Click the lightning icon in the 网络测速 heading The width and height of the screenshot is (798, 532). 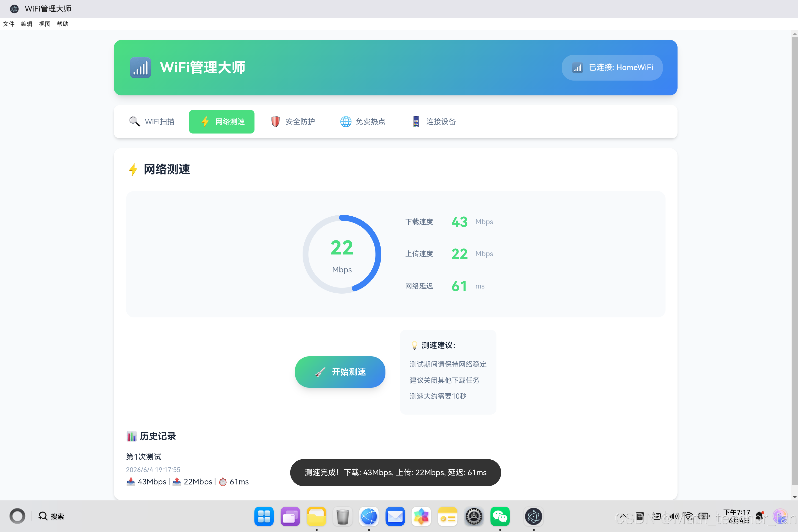[133, 169]
